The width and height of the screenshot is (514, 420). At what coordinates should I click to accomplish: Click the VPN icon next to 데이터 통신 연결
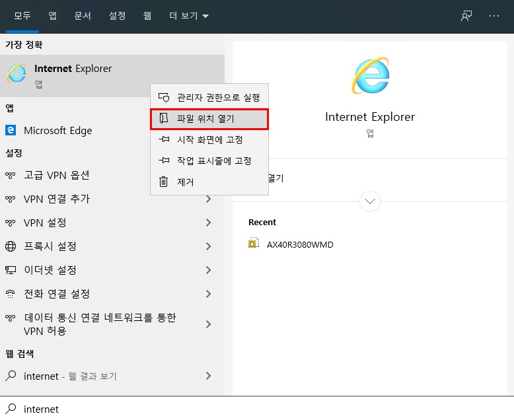pyautogui.click(x=10, y=318)
